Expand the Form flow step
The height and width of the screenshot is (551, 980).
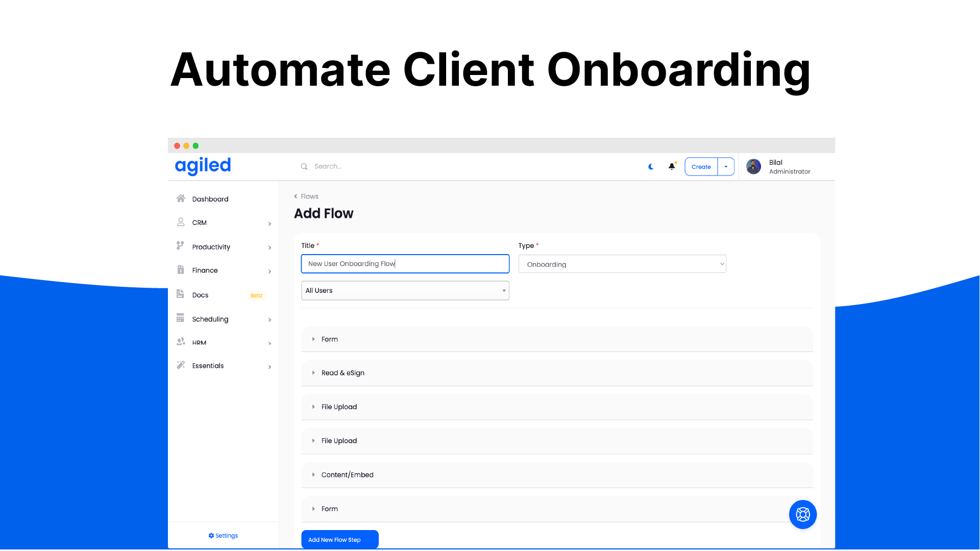[x=314, y=339]
